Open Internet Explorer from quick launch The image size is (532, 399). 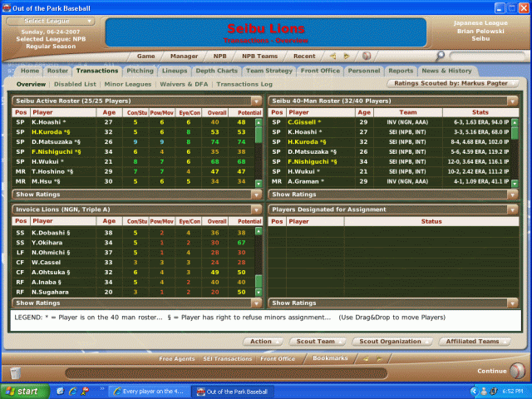(x=72, y=392)
